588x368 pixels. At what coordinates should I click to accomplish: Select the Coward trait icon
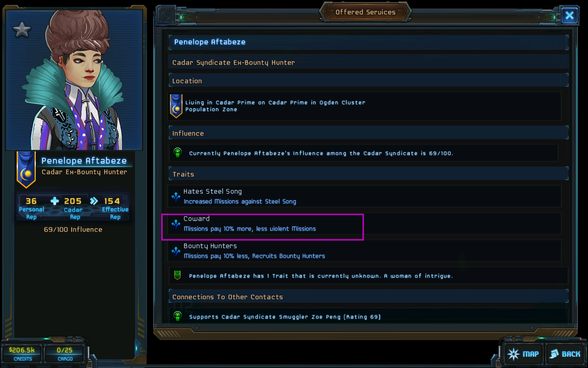click(176, 224)
